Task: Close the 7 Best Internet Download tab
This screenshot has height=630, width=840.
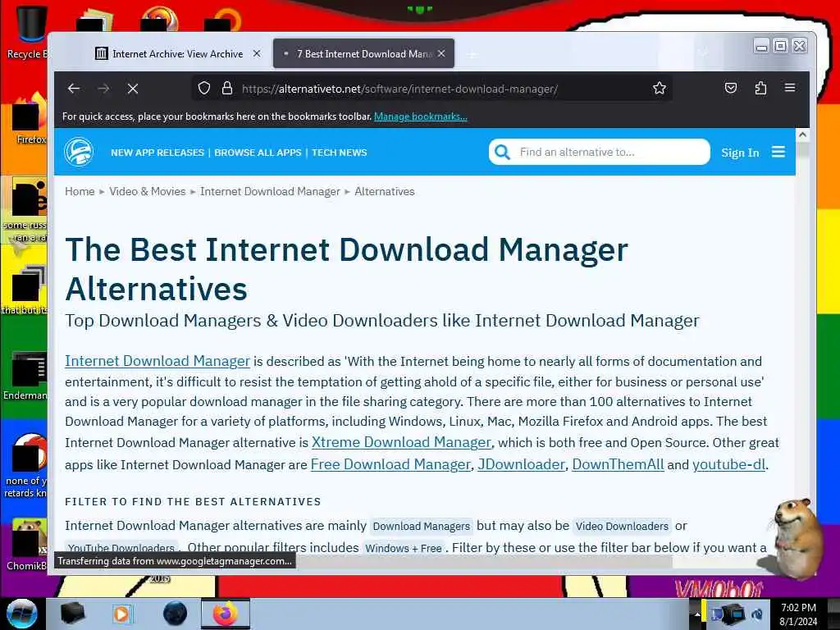Action: coord(441,53)
